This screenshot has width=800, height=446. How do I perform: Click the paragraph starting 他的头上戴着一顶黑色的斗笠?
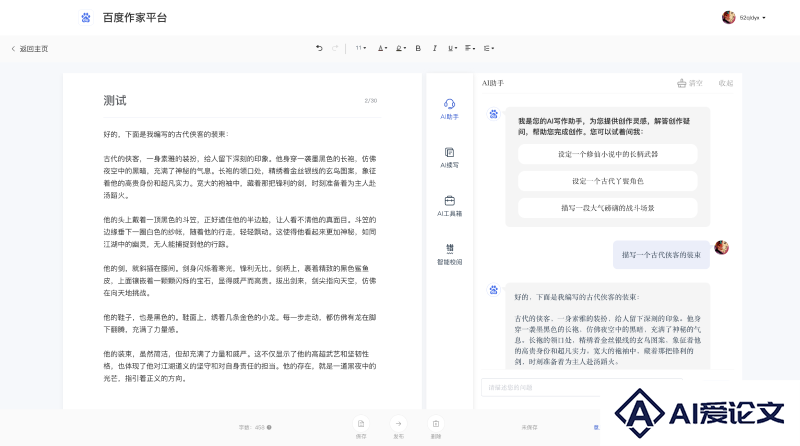(240, 232)
